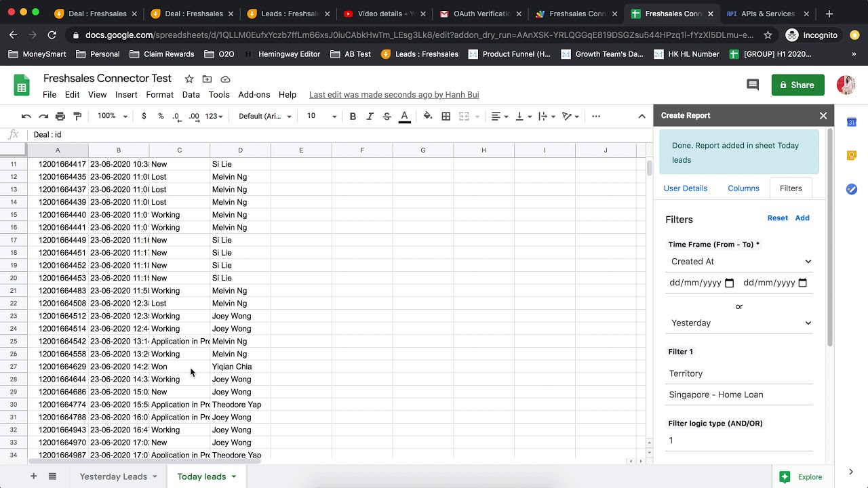Open Horizontal align dropdown
Screen dimensions: 868x488
[x=500, y=117]
